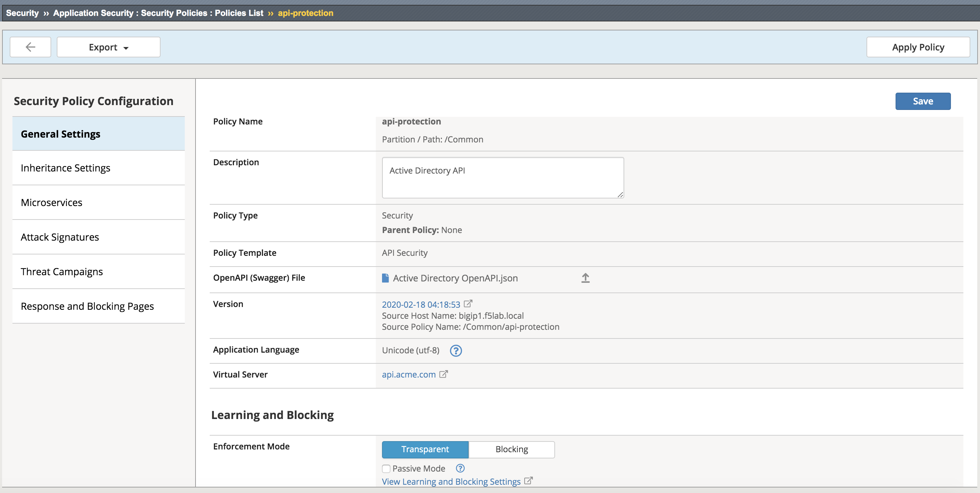Open View Learning and Blocking Settings link
980x493 pixels.
(x=451, y=482)
